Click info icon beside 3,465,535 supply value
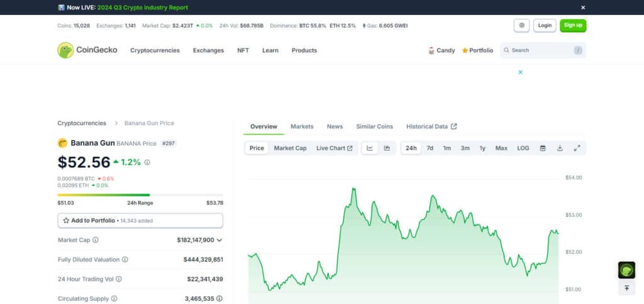The image size is (644, 304). [x=219, y=299]
